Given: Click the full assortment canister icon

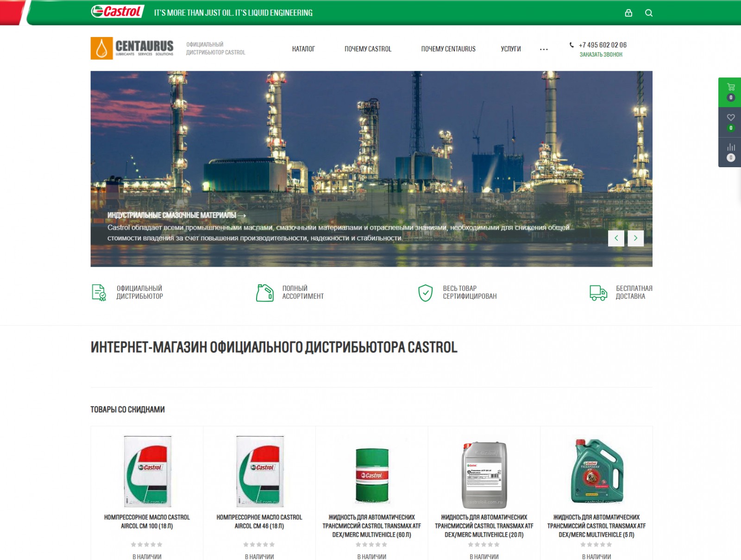Looking at the screenshot, I should click(x=265, y=293).
